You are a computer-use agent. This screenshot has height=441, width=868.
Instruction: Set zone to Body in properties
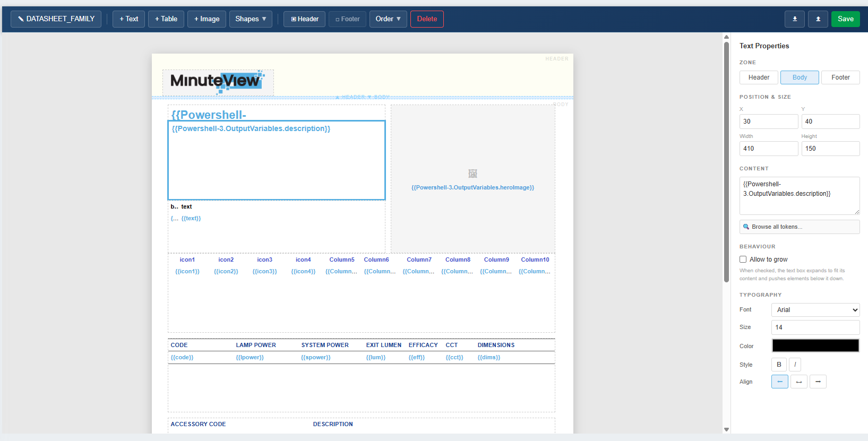click(x=800, y=77)
